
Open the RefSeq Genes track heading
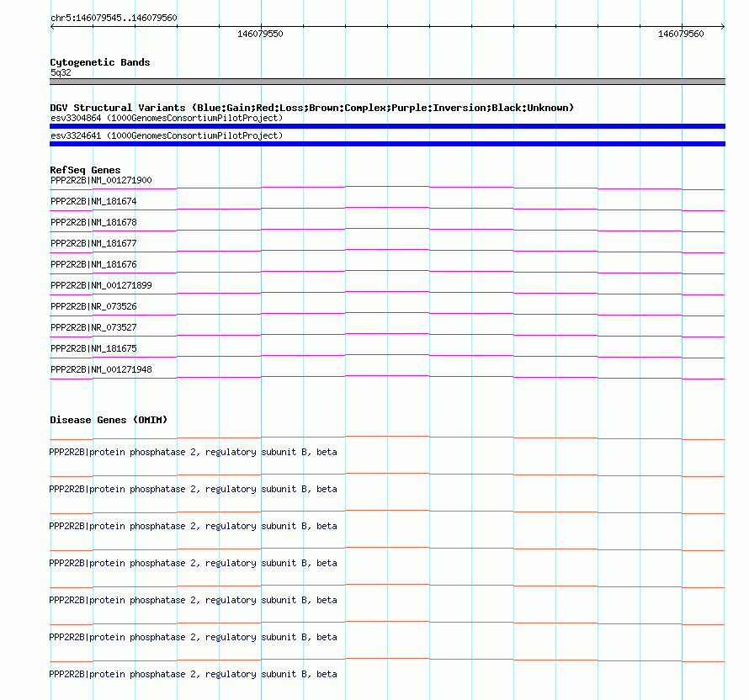pos(85,170)
